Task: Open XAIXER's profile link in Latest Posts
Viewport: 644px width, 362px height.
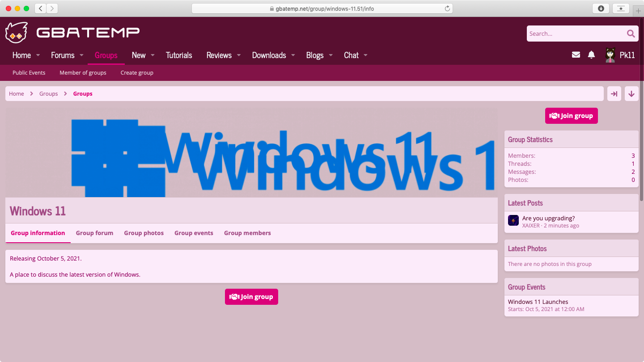Action: point(531,226)
